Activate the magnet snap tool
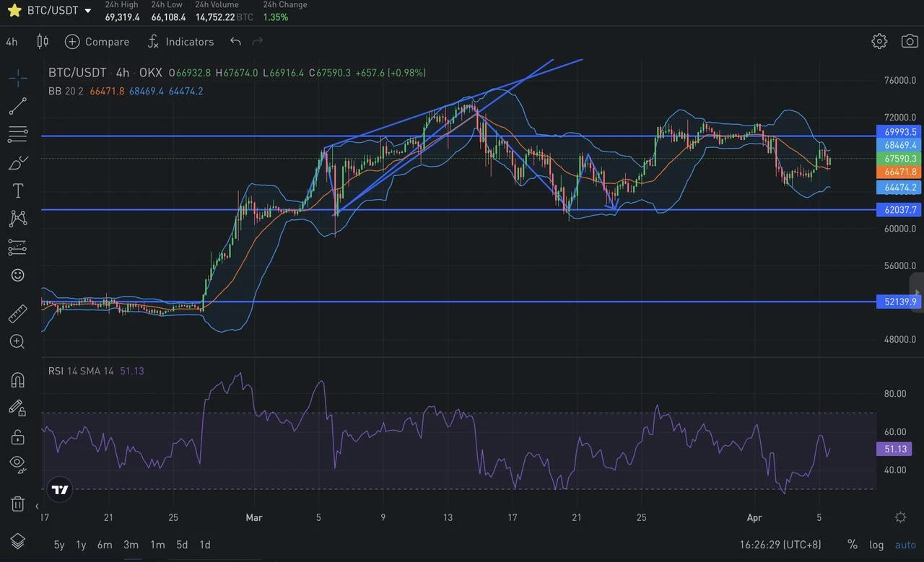924x562 pixels. click(18, 380)
